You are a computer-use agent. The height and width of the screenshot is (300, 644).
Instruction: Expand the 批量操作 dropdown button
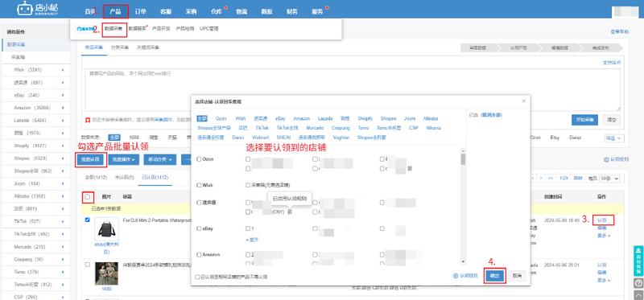(124, 159)
